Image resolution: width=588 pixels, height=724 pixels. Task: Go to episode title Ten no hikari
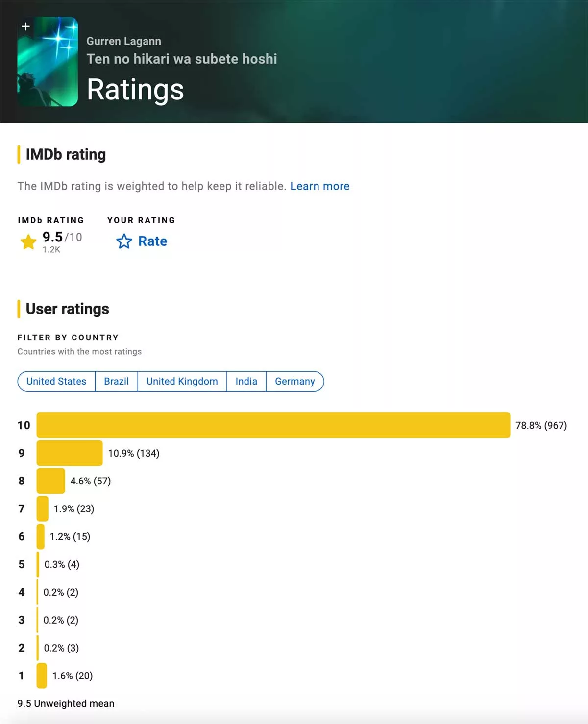point(181,59)
